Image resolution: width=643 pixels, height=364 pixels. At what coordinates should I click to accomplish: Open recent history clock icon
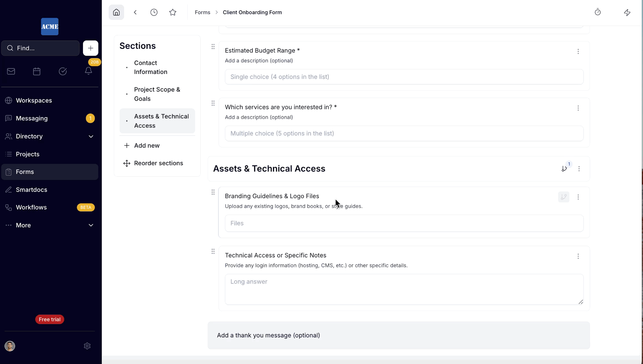(x=154, y=13)
